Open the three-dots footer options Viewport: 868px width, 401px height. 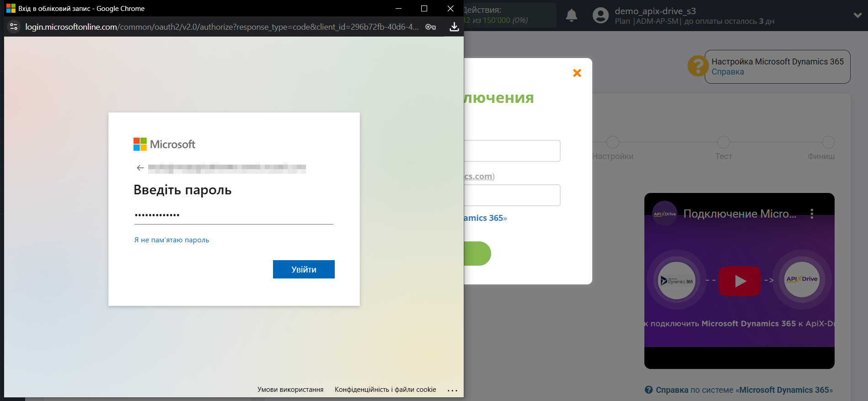tap(452, 390)
